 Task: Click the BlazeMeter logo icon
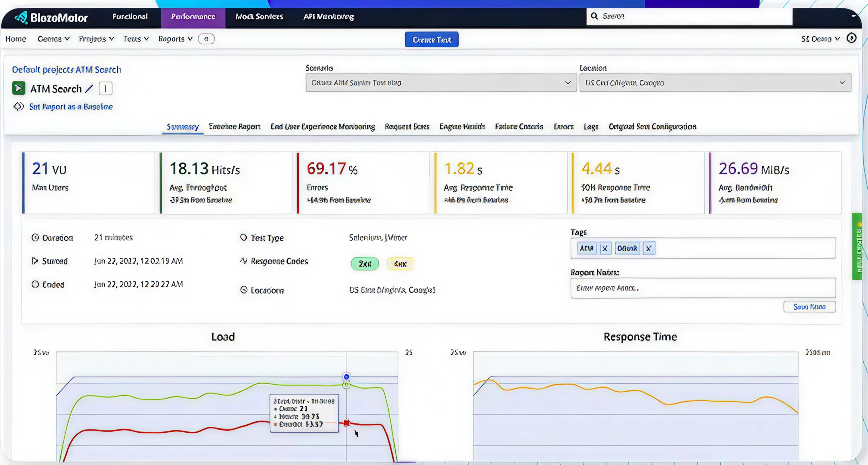21,17
